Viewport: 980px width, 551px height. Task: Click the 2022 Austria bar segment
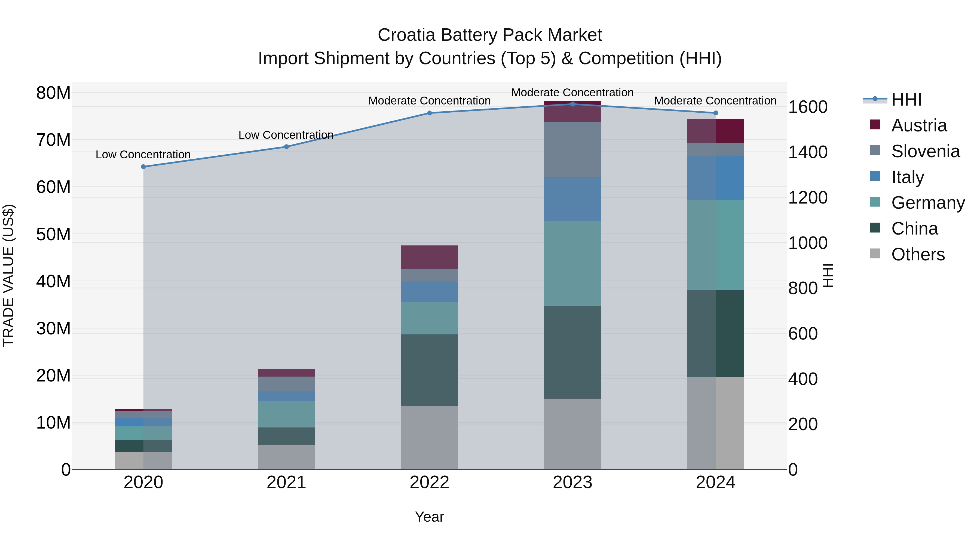click(430, 257)
